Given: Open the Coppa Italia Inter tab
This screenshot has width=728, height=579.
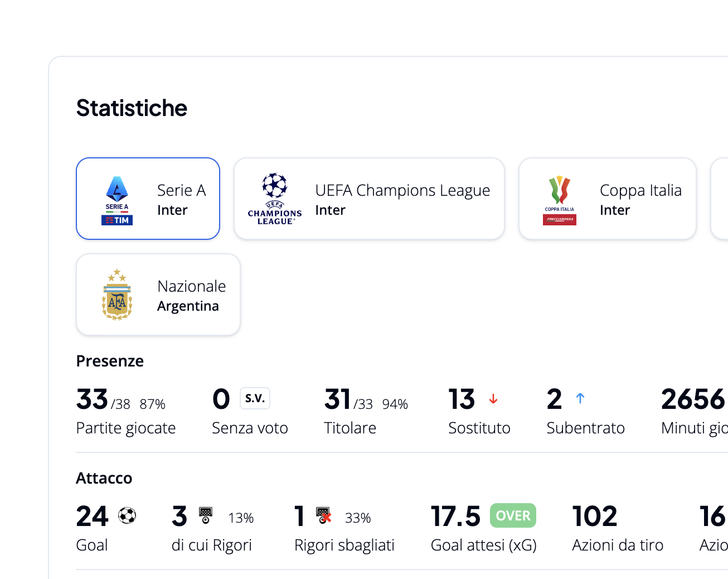Looking at the screenshot, I should [x=608, y=199].
